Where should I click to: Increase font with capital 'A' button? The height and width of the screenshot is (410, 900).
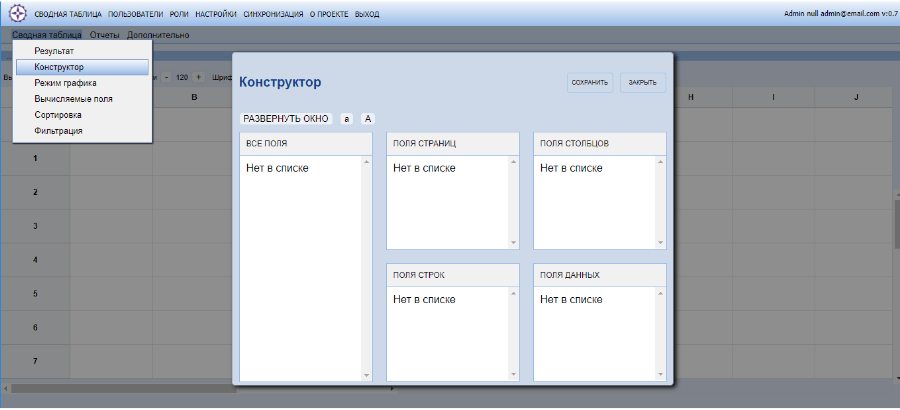(x=368, y=119)
